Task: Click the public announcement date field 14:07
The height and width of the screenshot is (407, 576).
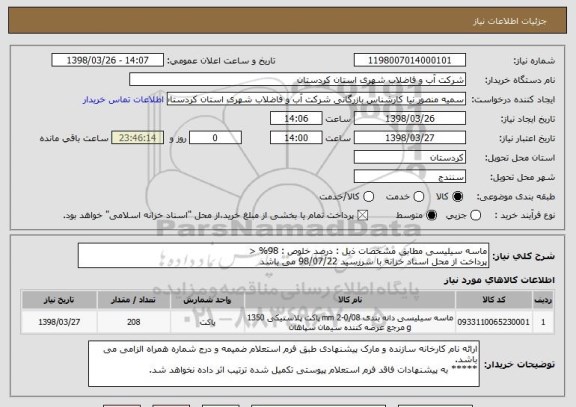Action: [108, 60]
